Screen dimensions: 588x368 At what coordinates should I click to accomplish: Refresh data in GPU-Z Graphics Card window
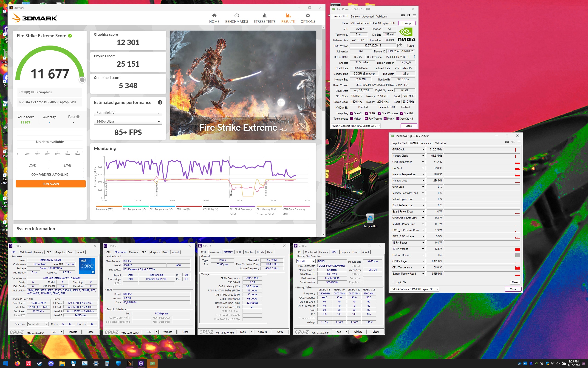coord(409,15)
